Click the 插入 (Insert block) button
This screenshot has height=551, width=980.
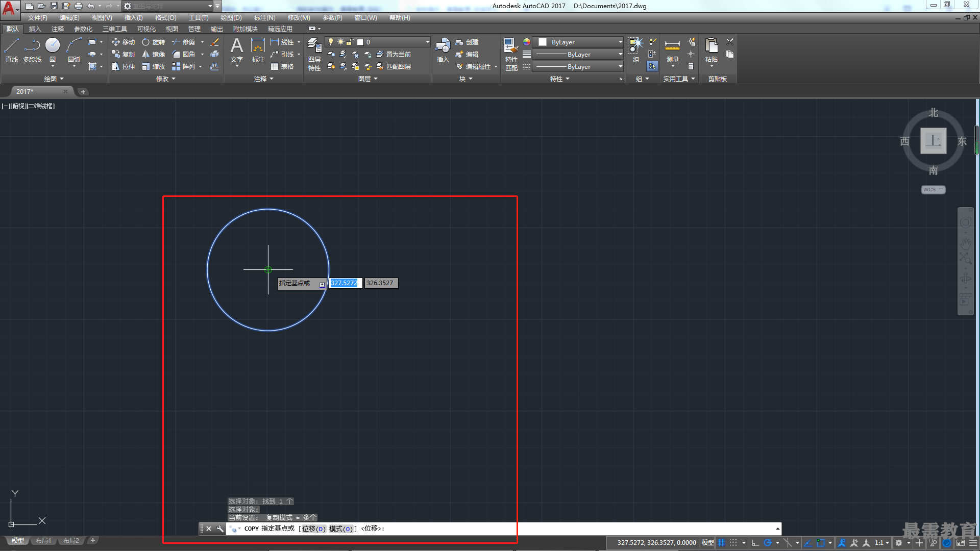(443, 51)
